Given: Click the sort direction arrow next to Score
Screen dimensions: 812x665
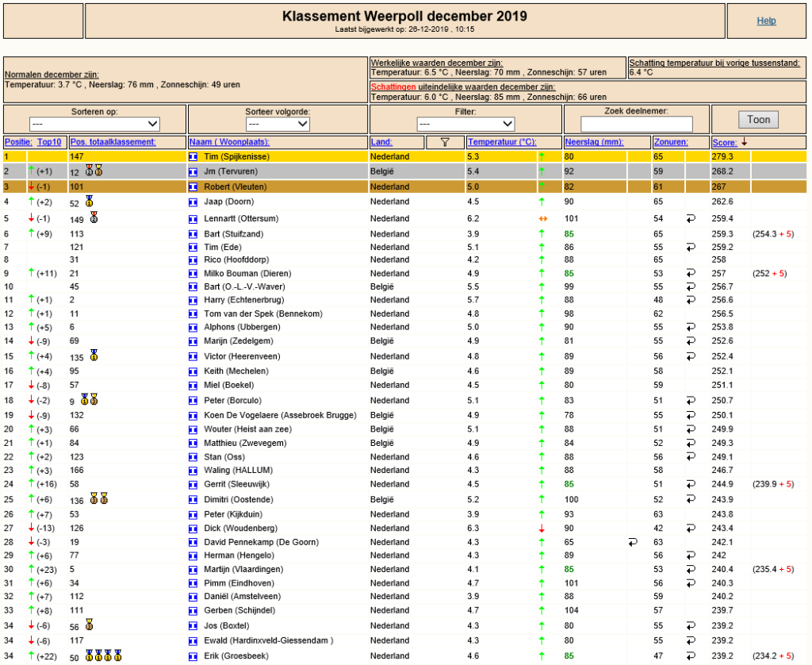Looking at the screenshot, I should point(744,141).
